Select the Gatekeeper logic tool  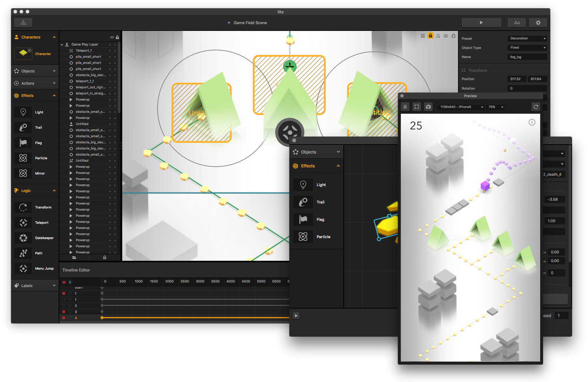23,238
